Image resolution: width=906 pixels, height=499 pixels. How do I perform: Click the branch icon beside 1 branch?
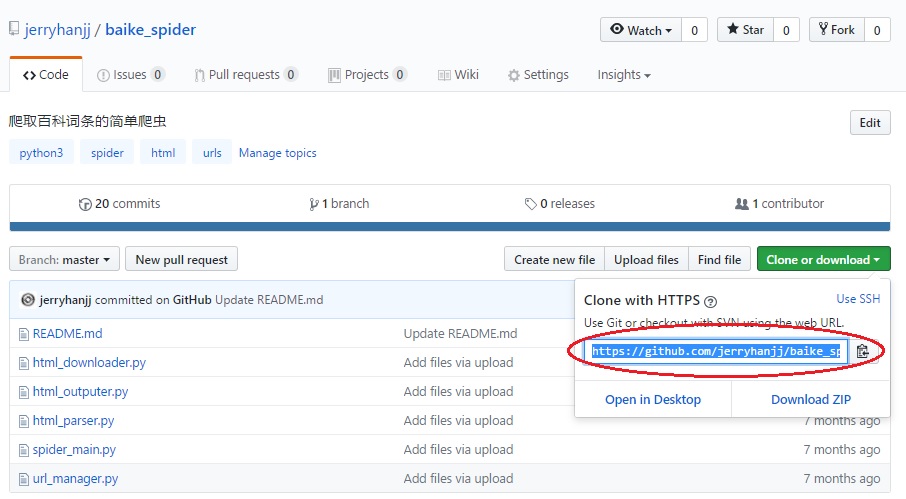click(x=314, y=204)
